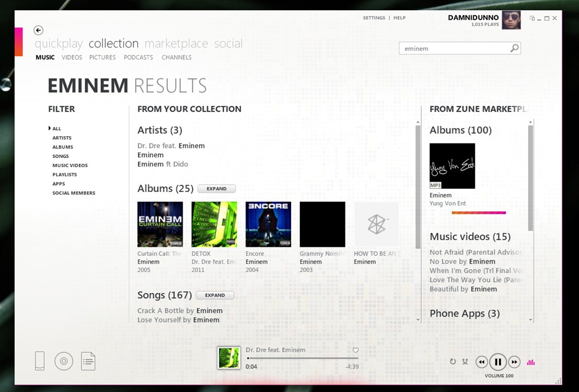579x392 pixels.
Task: Filter results by Music Videos
Action: [70, 165]
